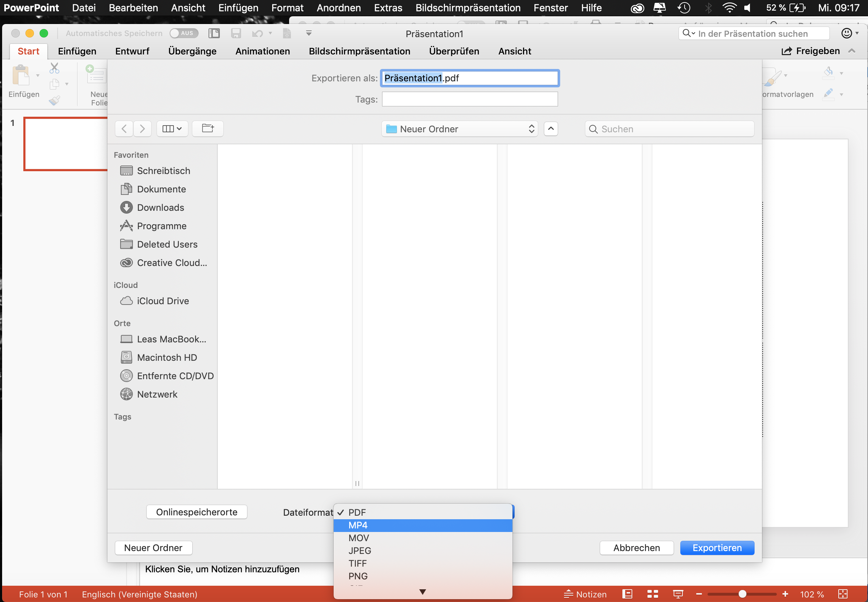Click the zoom slider handle
Image resolution: width=868 pixels, height=602 pixels.
[x=742, y=594]
